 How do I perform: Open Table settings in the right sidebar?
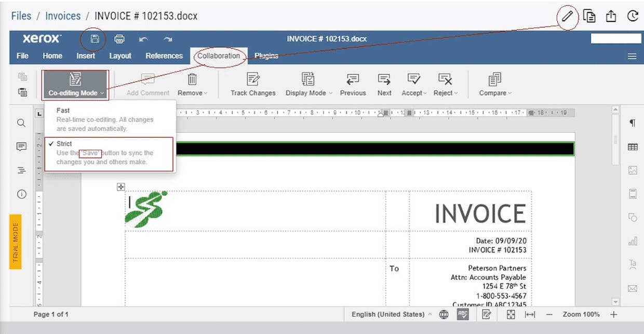(x=633, y=147)
